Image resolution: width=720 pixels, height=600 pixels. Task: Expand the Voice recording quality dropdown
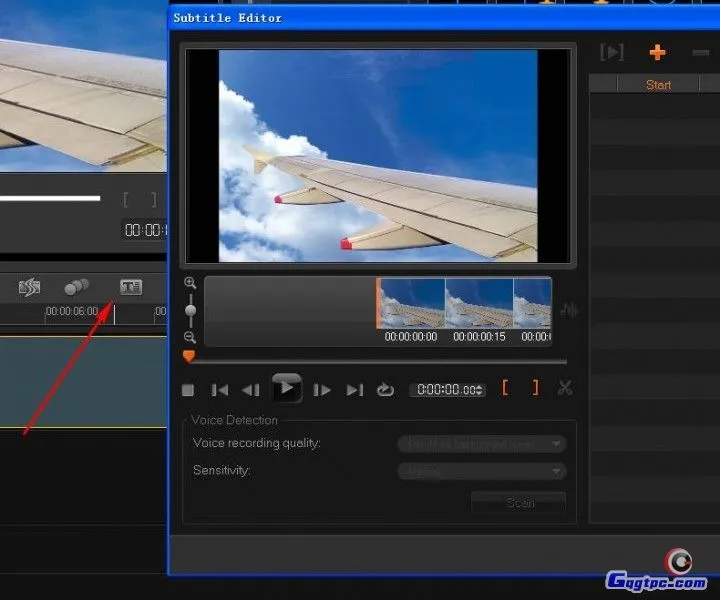pos(482,443)
